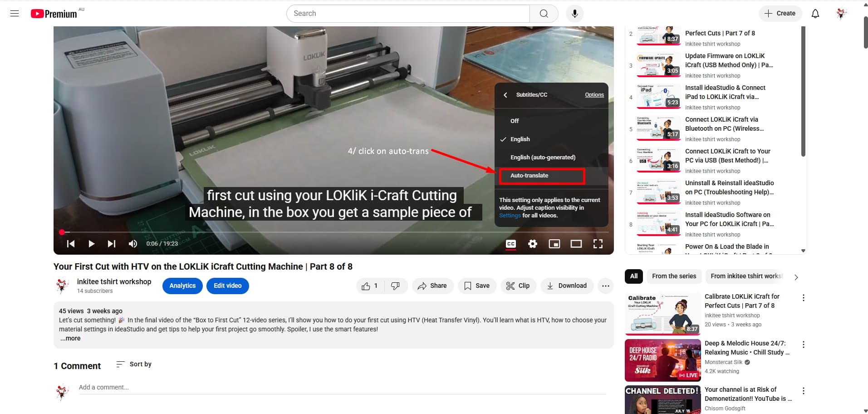Open Connect LOKLiK via Bluetooth on PC video
This screenshot has width=868, height=414.
725,124
